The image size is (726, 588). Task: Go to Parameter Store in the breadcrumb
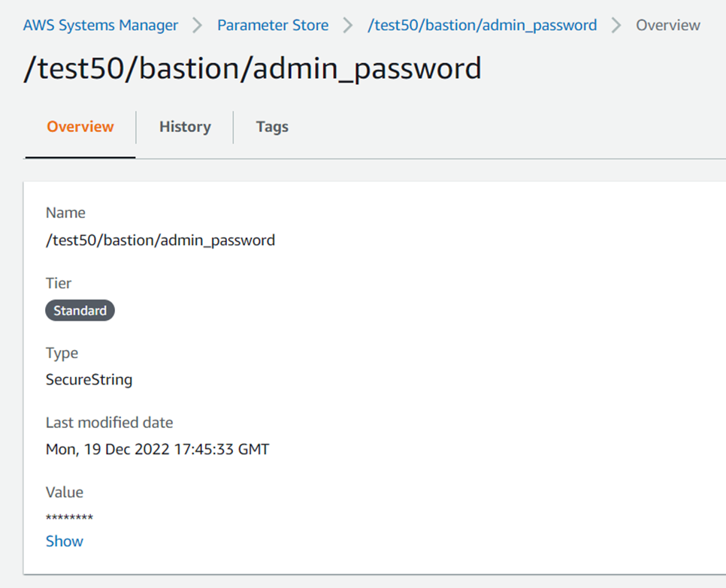273,26
